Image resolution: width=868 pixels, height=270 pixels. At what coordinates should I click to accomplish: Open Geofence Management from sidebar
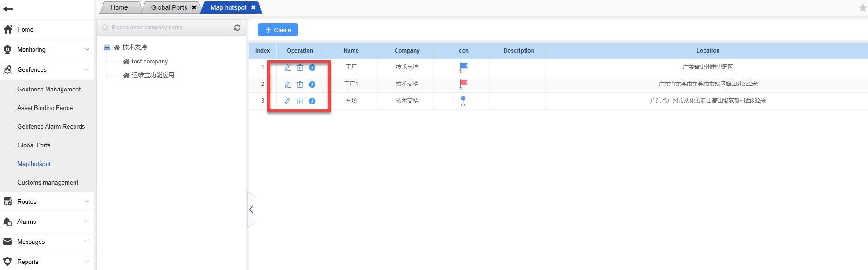click(49, 90)
